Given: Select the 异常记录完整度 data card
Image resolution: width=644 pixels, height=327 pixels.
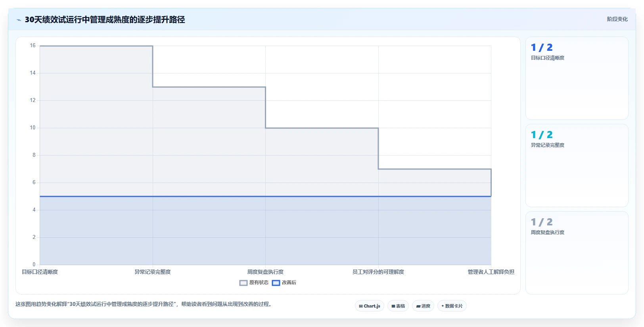Looking at the screenshot, I should pyautogui.click(x=577, y=165).
